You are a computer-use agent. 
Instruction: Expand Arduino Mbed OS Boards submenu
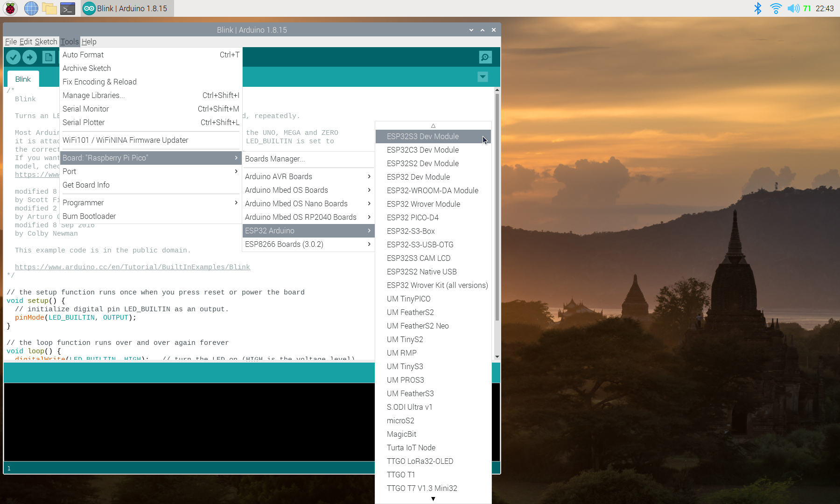[x=308, y=190]
